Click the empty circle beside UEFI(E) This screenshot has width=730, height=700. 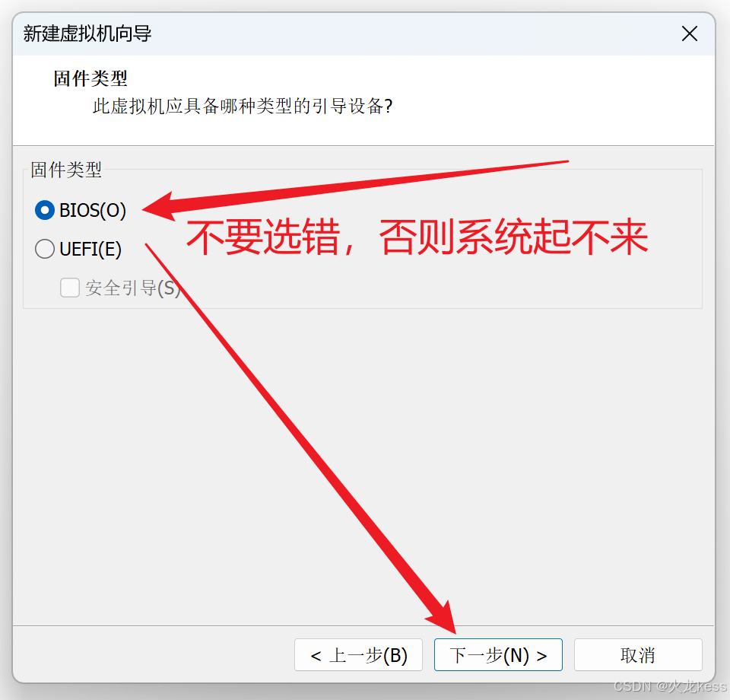pos(45,249)
